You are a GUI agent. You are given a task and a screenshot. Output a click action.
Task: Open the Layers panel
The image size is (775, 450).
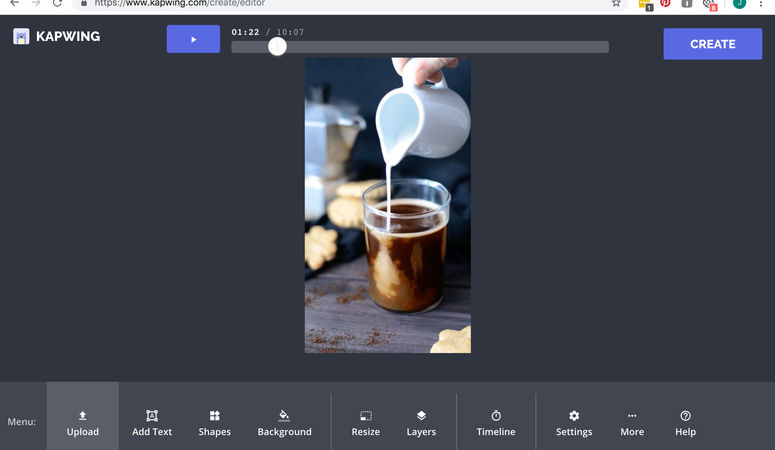[x=421, y=423]
